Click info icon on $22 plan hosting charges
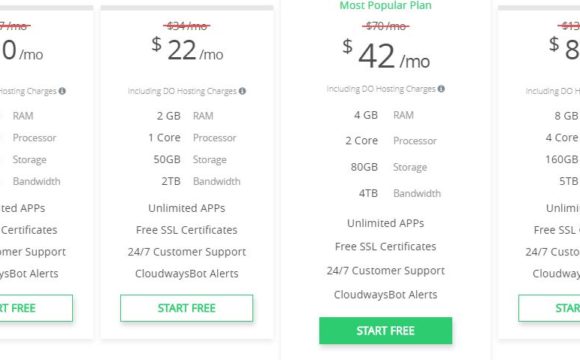Viewport: 580px width, 360px height. click(242, 91)
